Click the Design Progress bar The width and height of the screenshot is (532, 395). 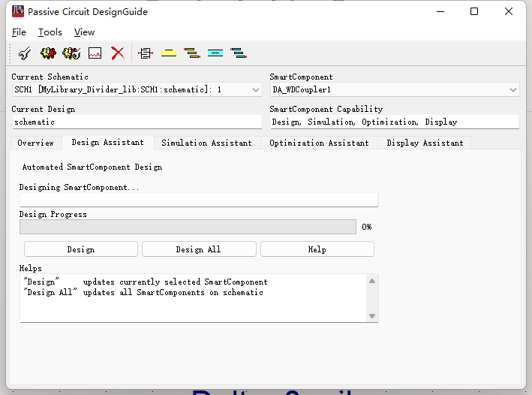(x=188, y=227)
